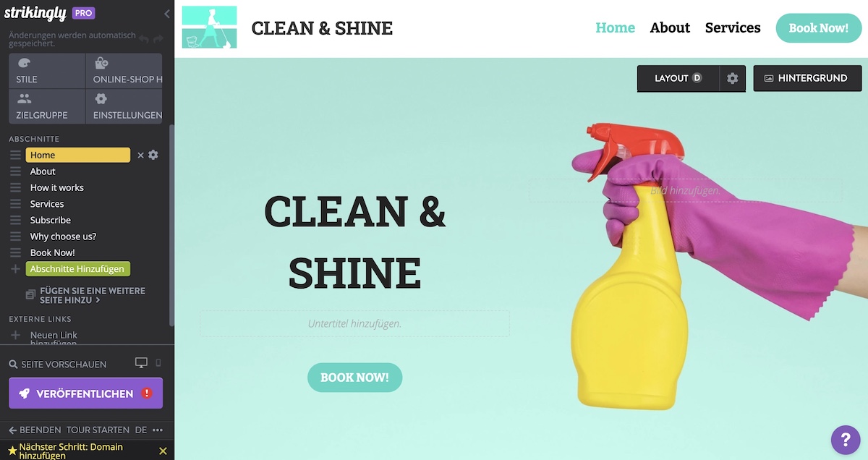The width and height of the screenshot is (868, 460).
Task: Click the undo arrow icon
Action: pyautogui.click(x=144, y=39)
